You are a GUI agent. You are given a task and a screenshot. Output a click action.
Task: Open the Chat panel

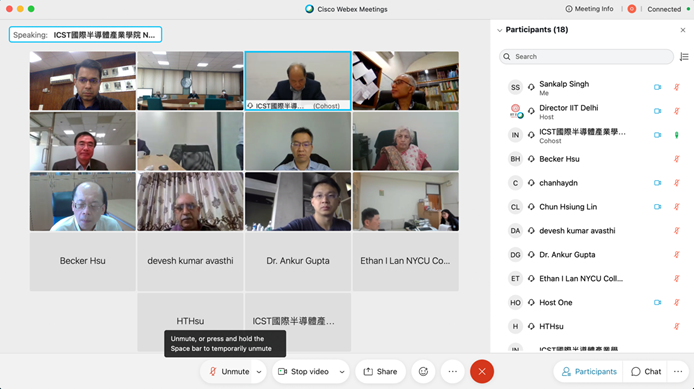click(x=646, y=372)
